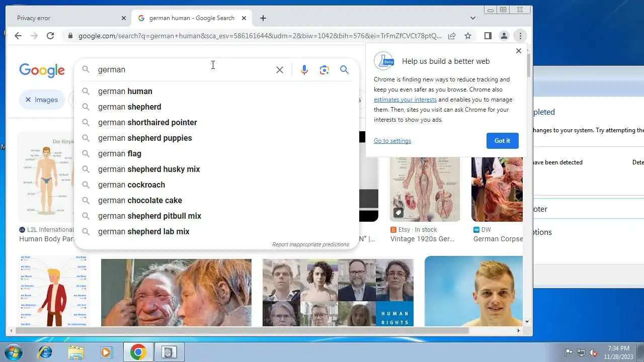Open File Explorer from the taskbar
The image size is (644, 362).
pyautogui.click(x=76, y=352)
